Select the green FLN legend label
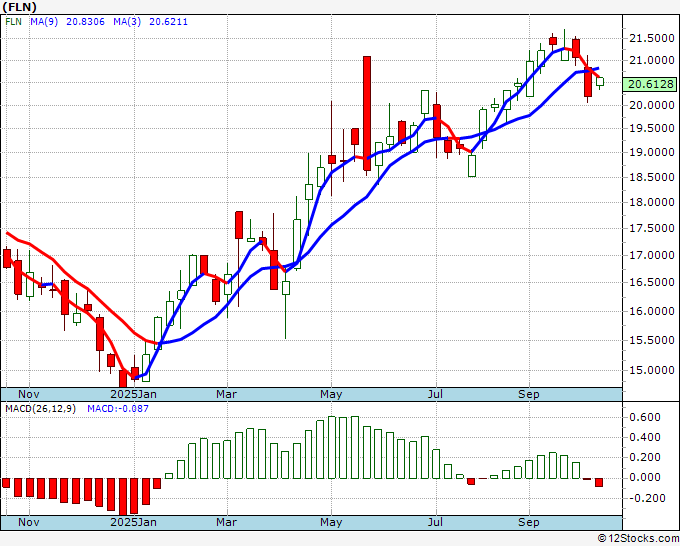 pos(13,21)
